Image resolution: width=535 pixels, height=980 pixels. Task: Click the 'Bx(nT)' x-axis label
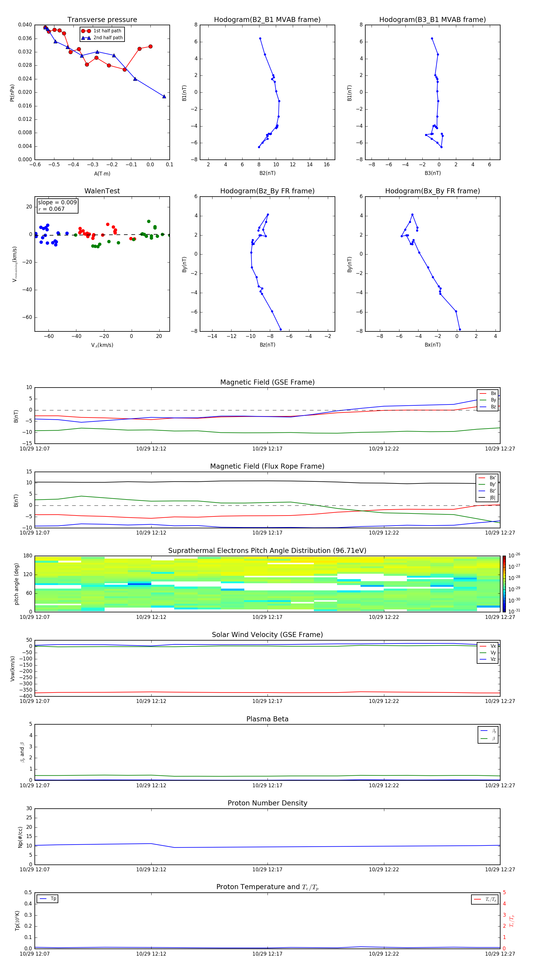[x=432, y=345]
